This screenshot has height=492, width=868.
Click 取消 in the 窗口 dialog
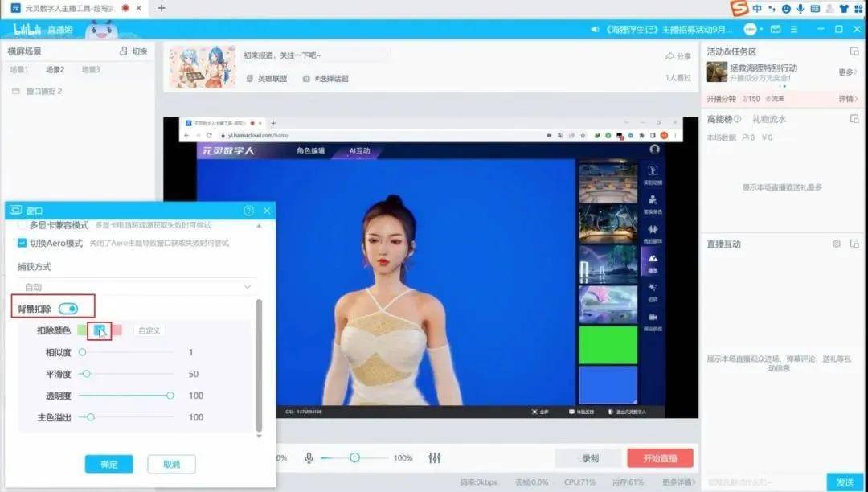(x=172, y=465)
